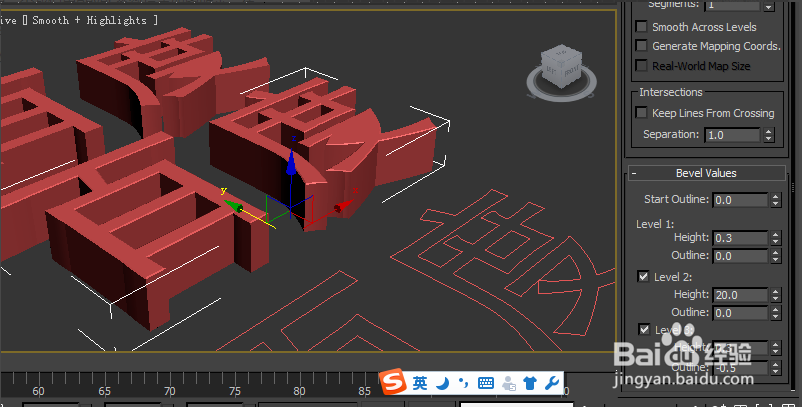The height and width of the screenshot is (407, 802).
Task: Click the Level 1 Outline field
Action: click(x=740, y=256)
